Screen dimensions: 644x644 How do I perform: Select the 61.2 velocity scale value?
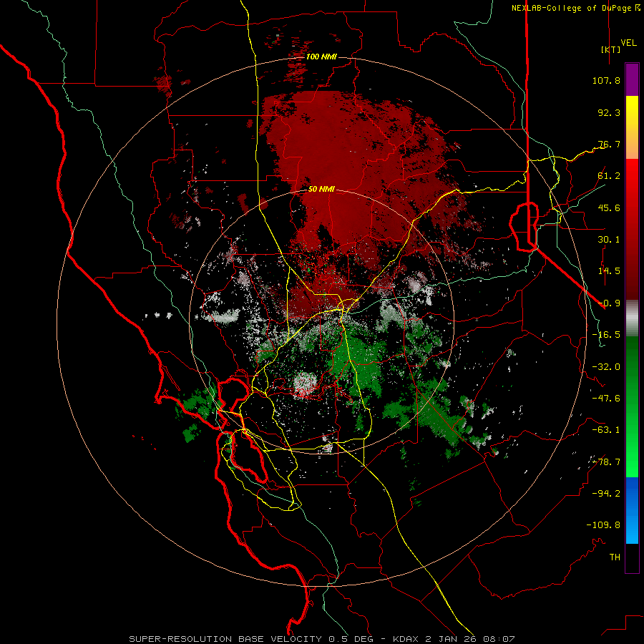[609, 176]
